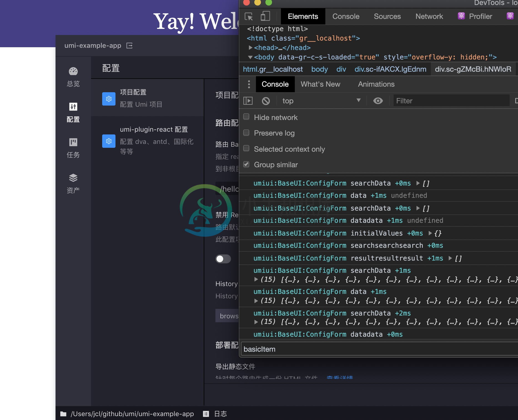
Task: Open the tasks board icon in sidebar
Action: tap(73, 142)
